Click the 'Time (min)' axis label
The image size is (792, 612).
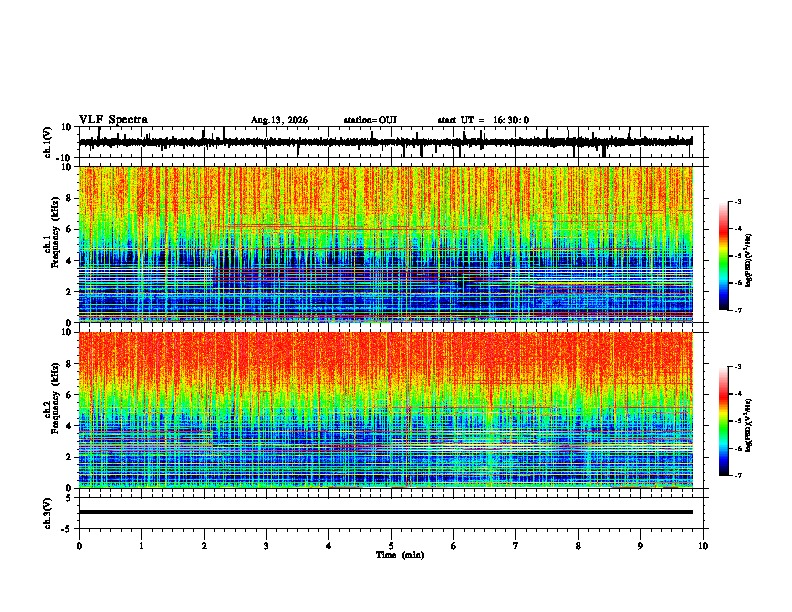(x=400, y=555)
